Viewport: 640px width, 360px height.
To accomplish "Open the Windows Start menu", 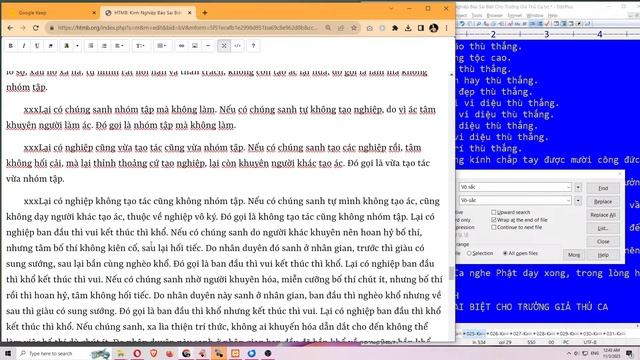I will tap(8, 353).
